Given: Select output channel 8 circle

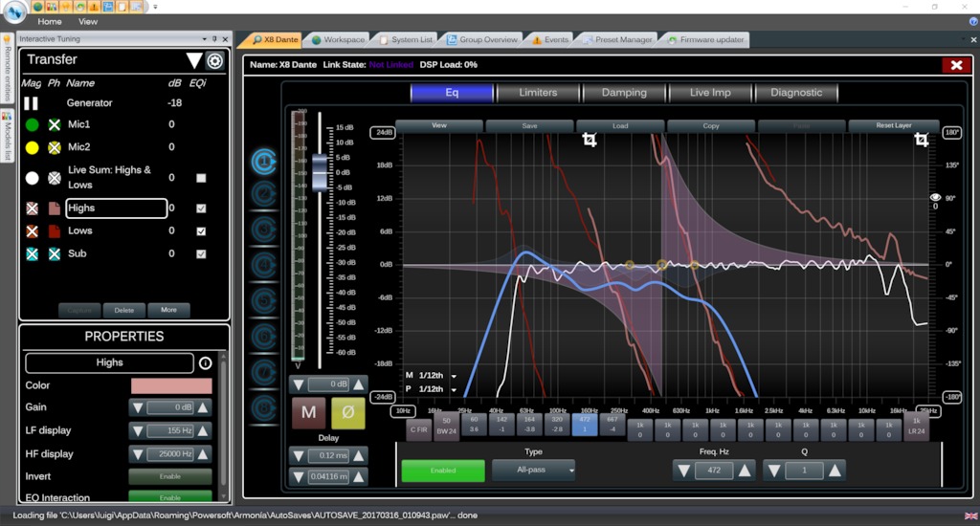Looking at the screenshot, I should 264,408.
